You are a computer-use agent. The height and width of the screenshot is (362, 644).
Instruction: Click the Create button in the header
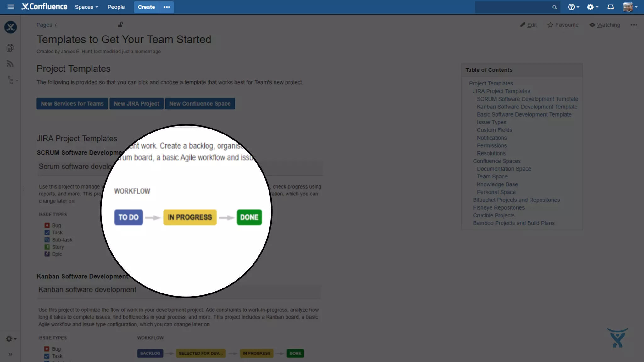pos(146,7)
